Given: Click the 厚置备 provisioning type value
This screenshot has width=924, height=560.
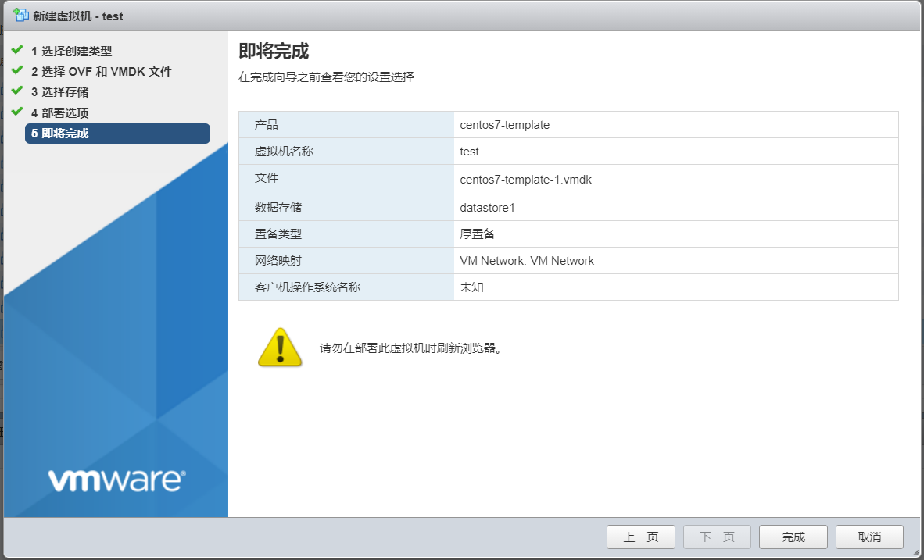Looking at the screenshot, I should tap(477, 234).
